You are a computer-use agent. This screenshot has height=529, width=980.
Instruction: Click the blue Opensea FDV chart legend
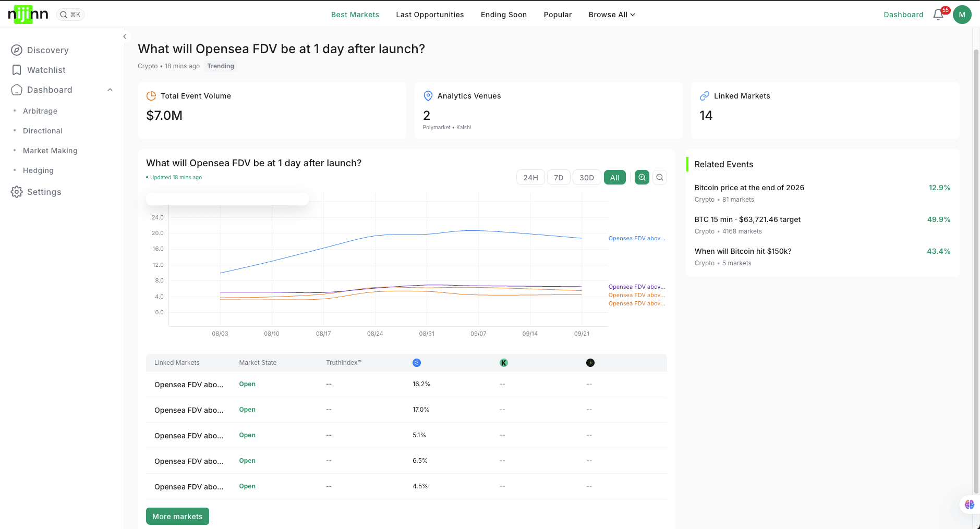point(637,238)
